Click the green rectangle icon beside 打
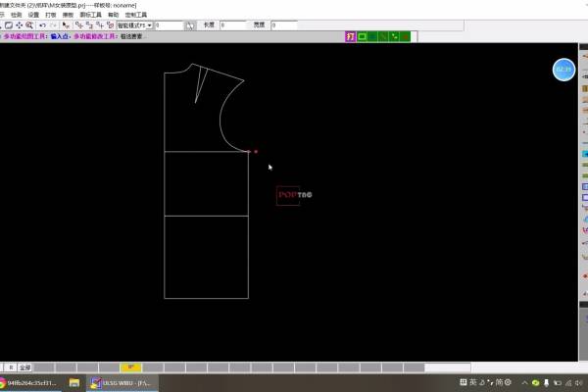 363,36
